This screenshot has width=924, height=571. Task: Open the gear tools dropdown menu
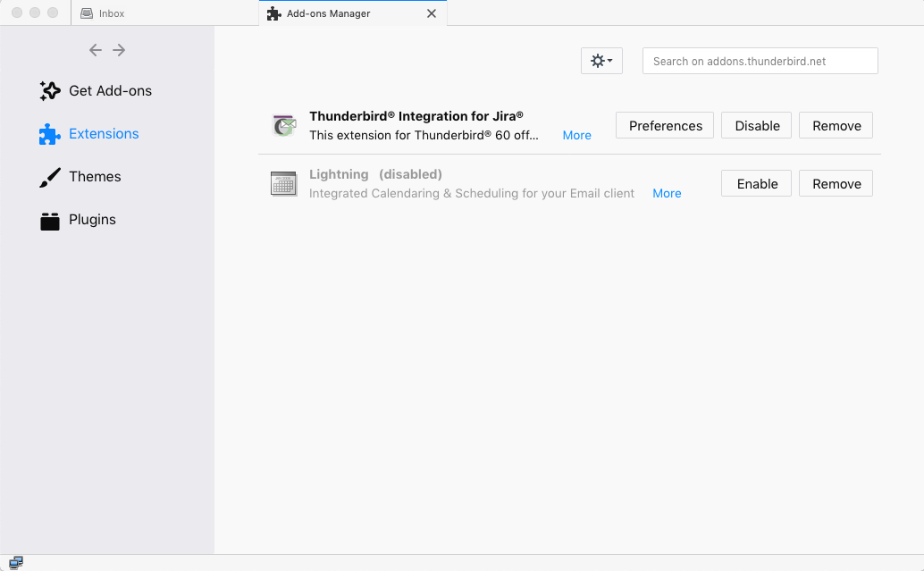point(601,61)
